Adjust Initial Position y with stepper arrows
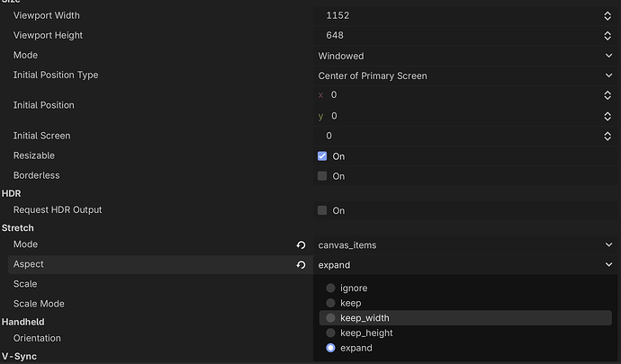This screenshot has width=621, height=364. pyautogui.click(x=607, y=116)
